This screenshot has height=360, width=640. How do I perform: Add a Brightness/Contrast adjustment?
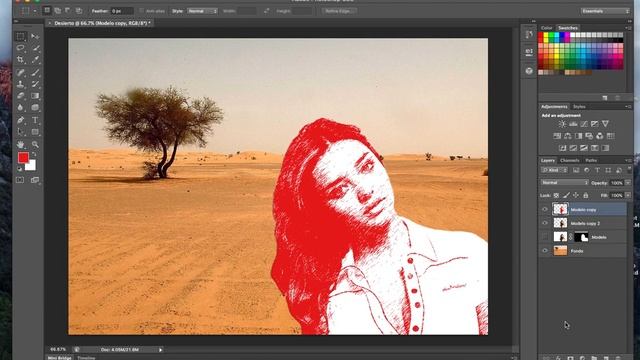click(x=562, y=124)
